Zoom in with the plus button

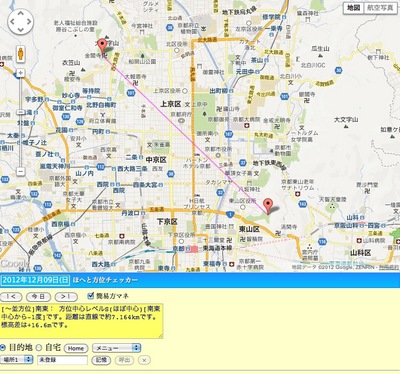[x=21, y=73]
